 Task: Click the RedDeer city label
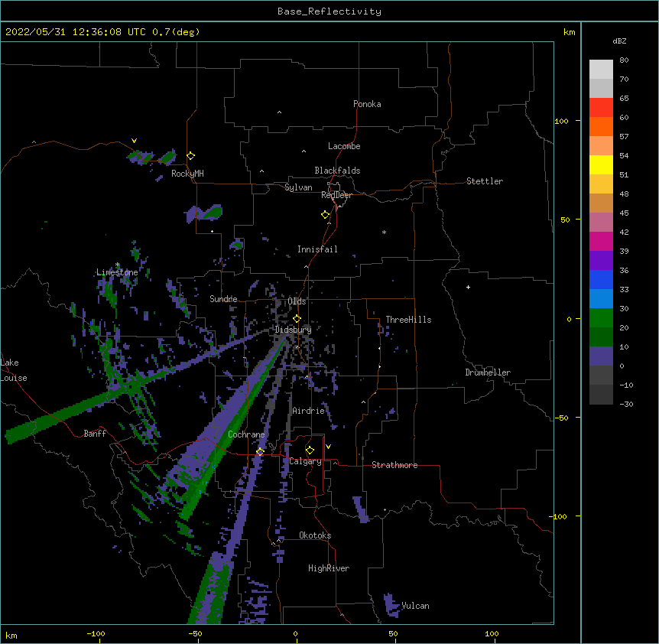point(336,195)
